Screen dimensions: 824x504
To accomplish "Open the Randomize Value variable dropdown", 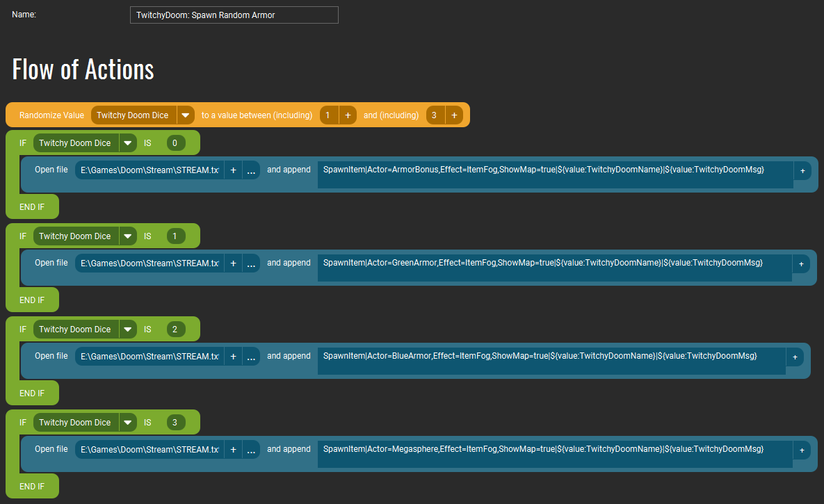I will 186,115.
